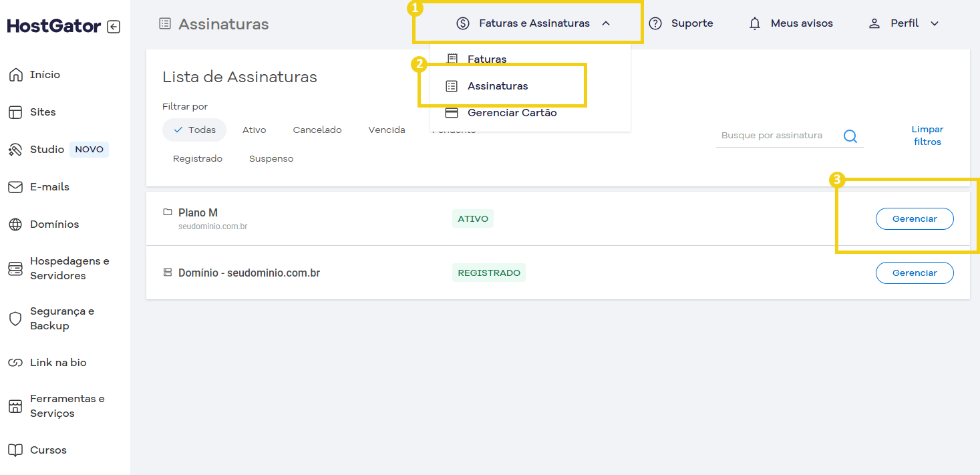
Task: Open E-mails in the sidebar
Action: [49, 187]
